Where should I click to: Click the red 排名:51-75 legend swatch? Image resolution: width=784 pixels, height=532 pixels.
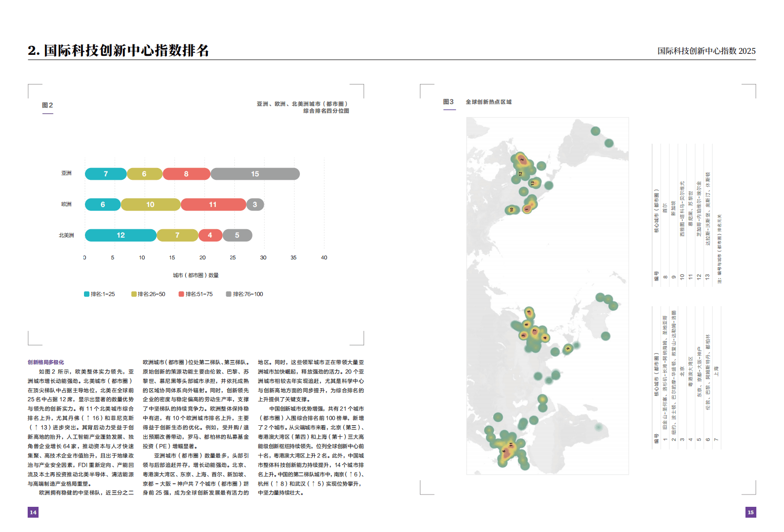pos(181,294)
